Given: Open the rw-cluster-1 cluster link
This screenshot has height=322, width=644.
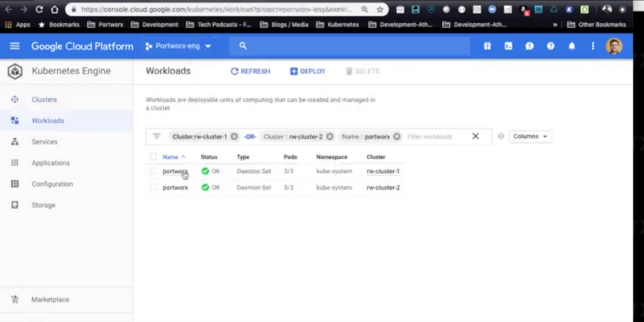Looking at the screenshot, I should [383, 171].
